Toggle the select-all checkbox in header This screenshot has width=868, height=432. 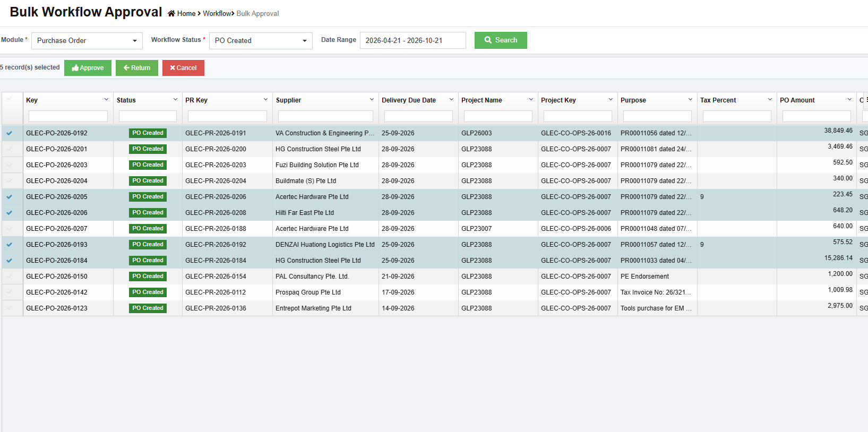(10, 98)
